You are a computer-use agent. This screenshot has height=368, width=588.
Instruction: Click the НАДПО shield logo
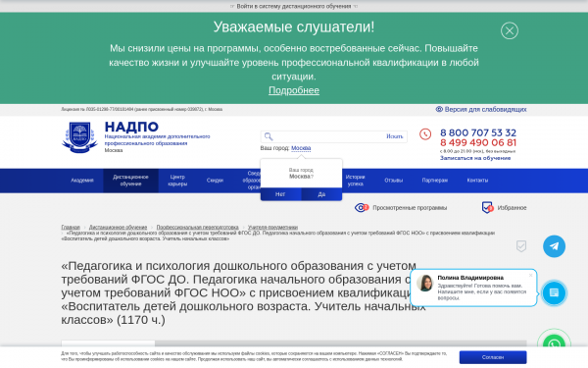(x=80, y=137)
